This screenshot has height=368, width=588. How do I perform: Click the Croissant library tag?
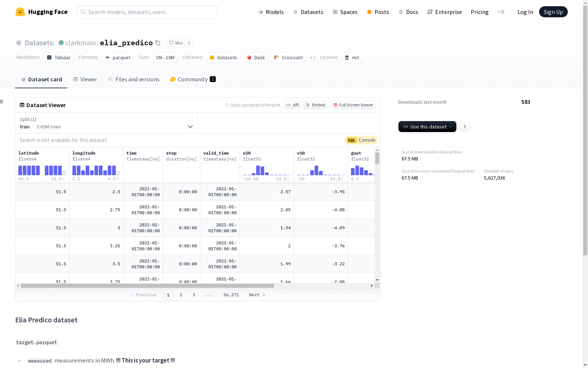(288, 57)
